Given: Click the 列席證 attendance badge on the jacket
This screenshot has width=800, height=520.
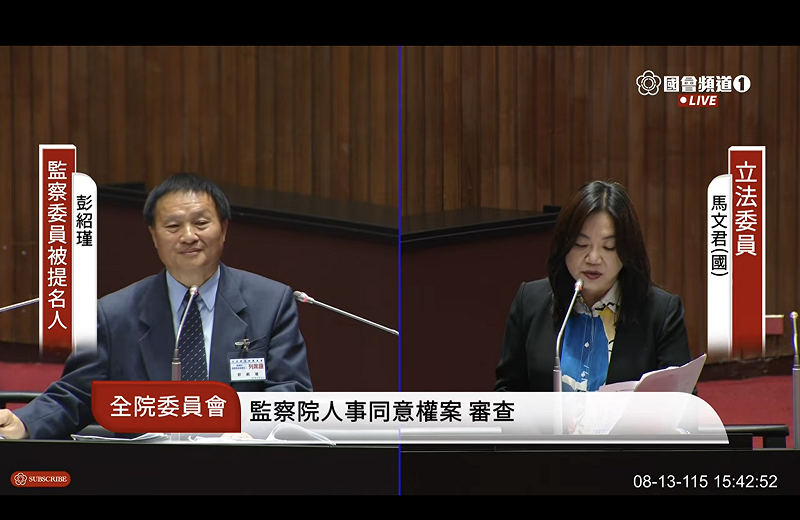Looking at the screenshot, I should click(247, 368).
